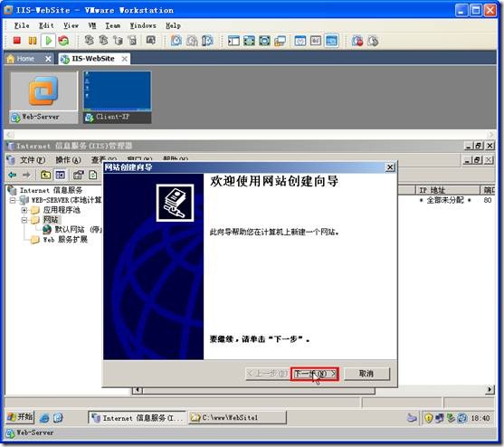Open the Snapshot Manager icon
Image resolution: width=504 pixels, height=447 pixels.
tap(207, 41)
